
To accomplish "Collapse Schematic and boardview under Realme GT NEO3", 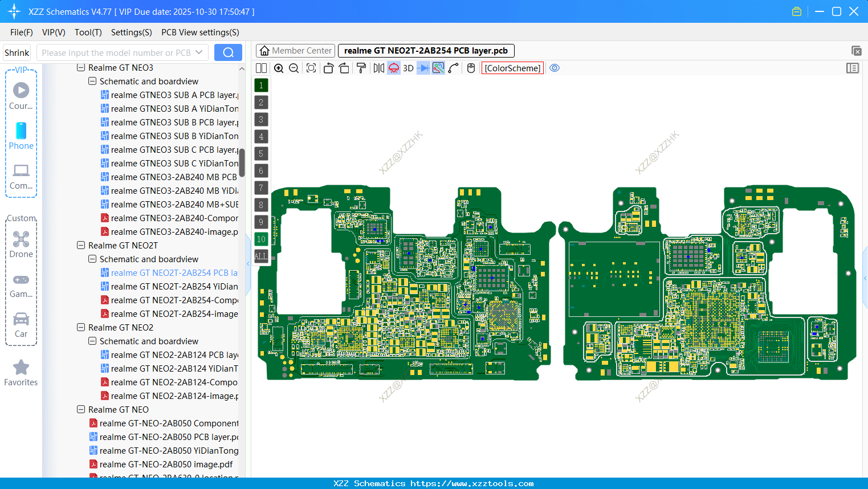I will click(92, 81).
